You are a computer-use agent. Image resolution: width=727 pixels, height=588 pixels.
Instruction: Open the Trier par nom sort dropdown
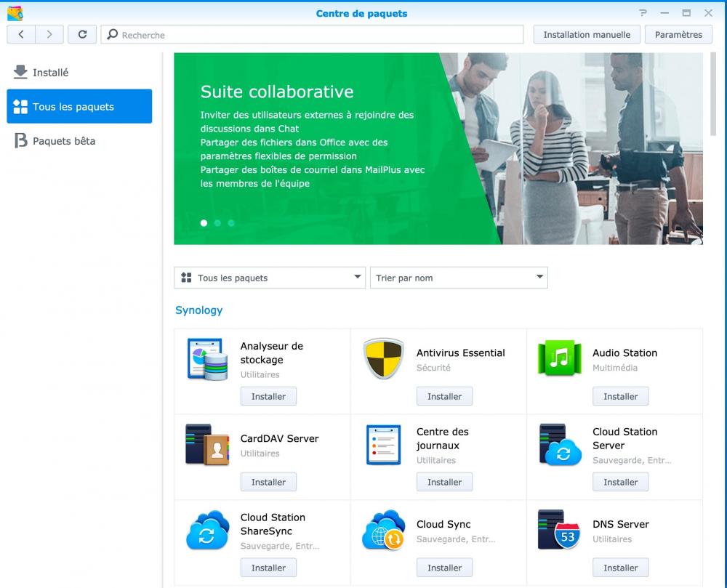coord(459,278)
